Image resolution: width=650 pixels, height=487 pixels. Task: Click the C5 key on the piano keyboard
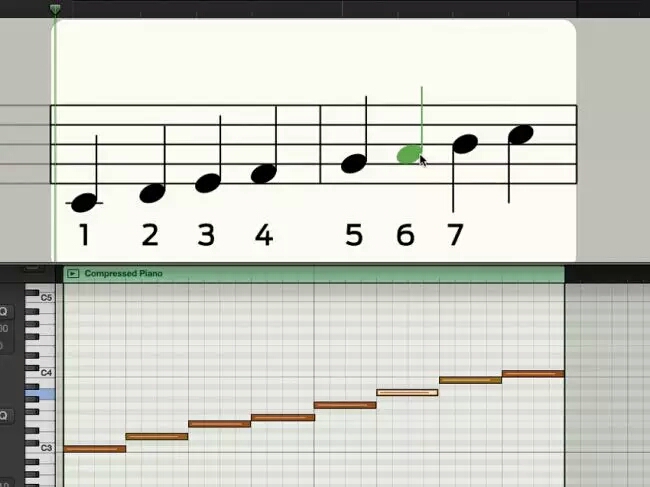click(x=40, y=298)
